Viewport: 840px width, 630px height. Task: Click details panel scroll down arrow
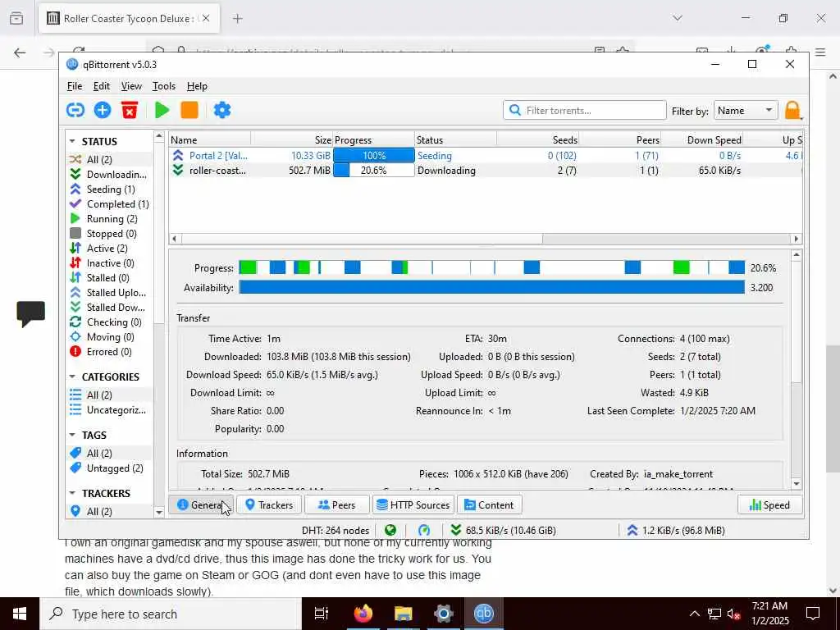click(x=796, y=484)
